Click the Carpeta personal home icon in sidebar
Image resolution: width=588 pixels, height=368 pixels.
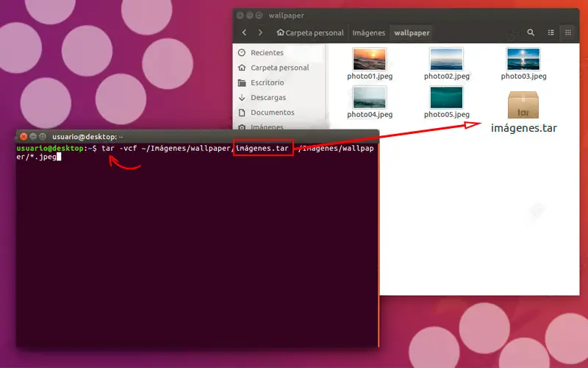(242, 68)
